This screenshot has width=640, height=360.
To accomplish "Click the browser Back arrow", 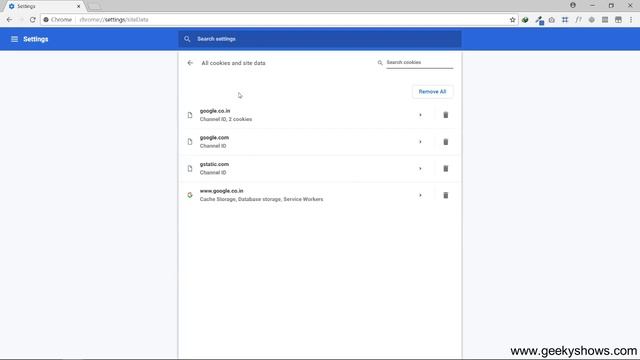I will (x=9, y=20).
